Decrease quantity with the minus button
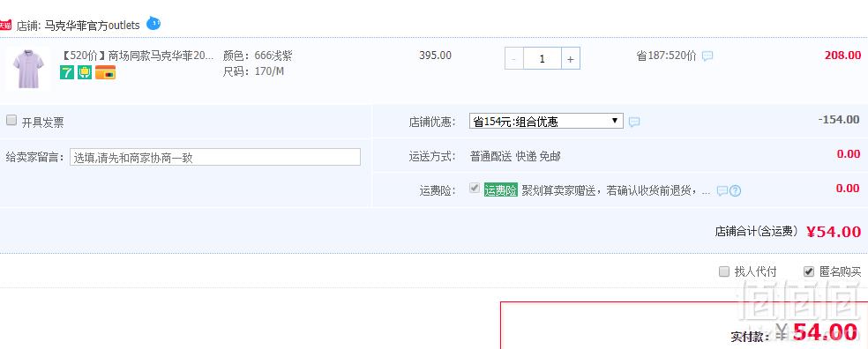Image resolution: width=868 pixels, height=349 pixels. (514, 59)
